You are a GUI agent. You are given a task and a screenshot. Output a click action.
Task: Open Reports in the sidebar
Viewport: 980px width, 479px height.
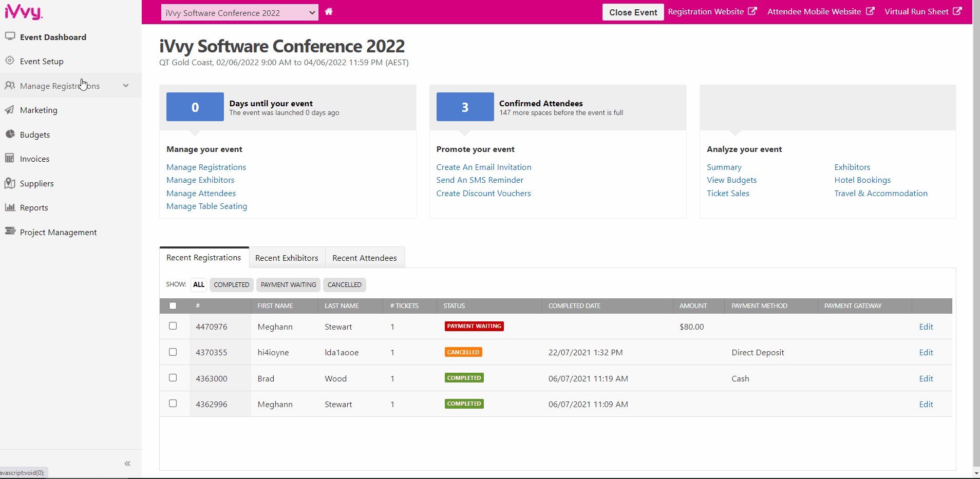34,208
